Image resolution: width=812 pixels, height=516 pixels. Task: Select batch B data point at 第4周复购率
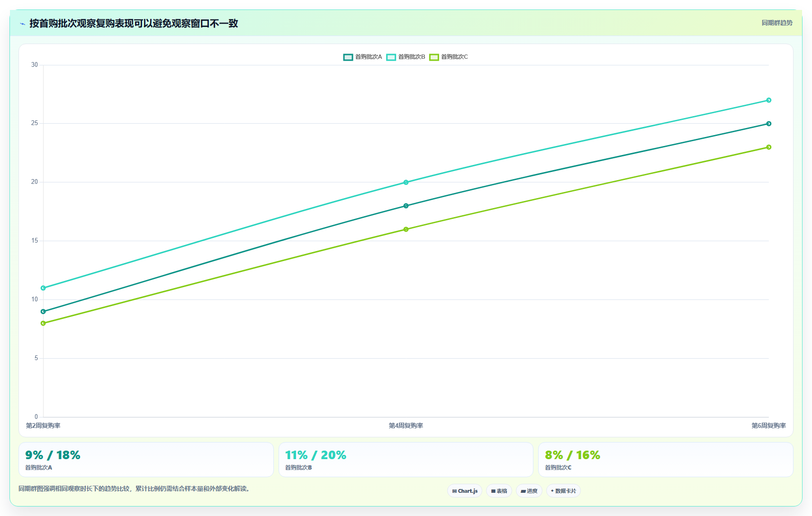pos(406,182)
